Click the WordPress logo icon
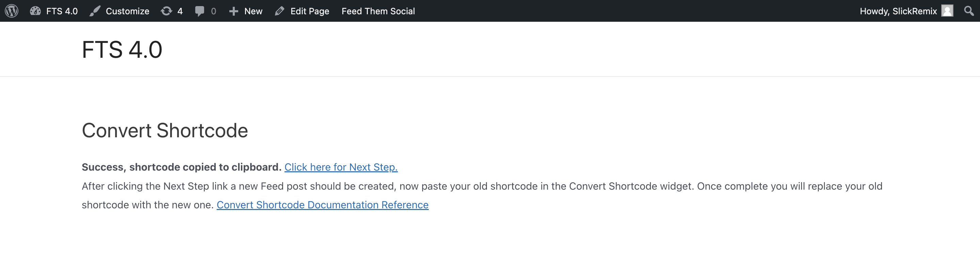This screenshot has width=980, height=278. coord(12,11)
